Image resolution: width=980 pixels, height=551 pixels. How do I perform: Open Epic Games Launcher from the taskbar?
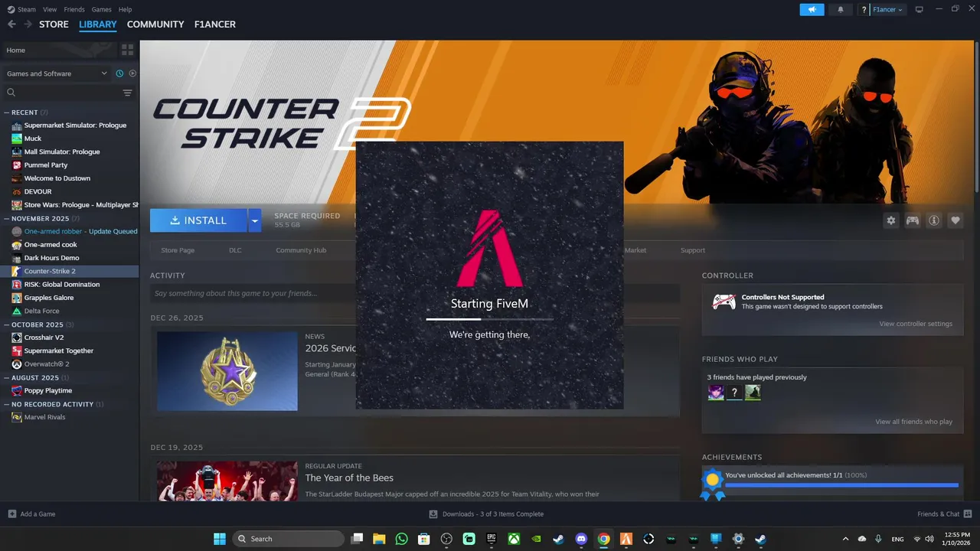[492, 539]
